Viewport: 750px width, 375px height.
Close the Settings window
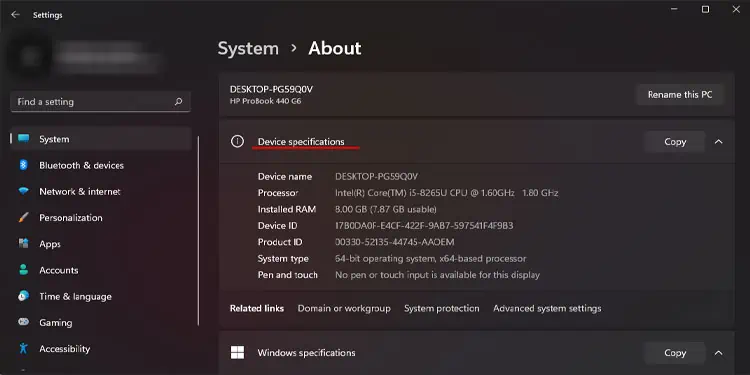click(736, 9)
